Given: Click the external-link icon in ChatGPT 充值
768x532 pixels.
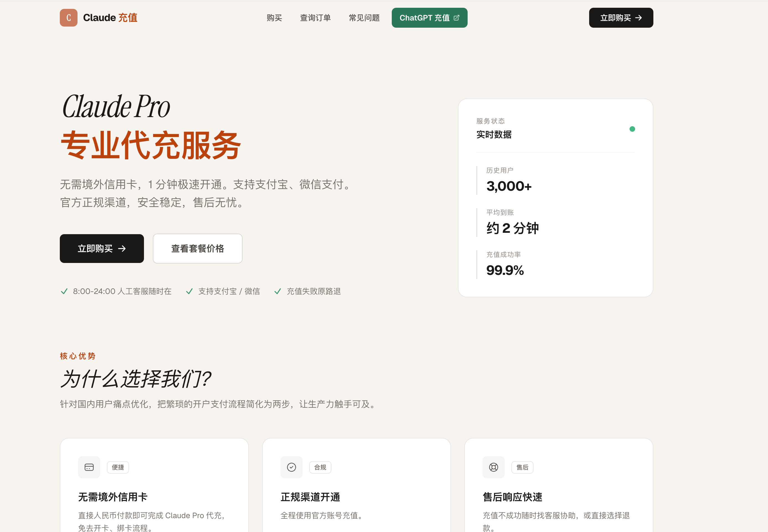Looking at the screenshot, I should (457, 18).
